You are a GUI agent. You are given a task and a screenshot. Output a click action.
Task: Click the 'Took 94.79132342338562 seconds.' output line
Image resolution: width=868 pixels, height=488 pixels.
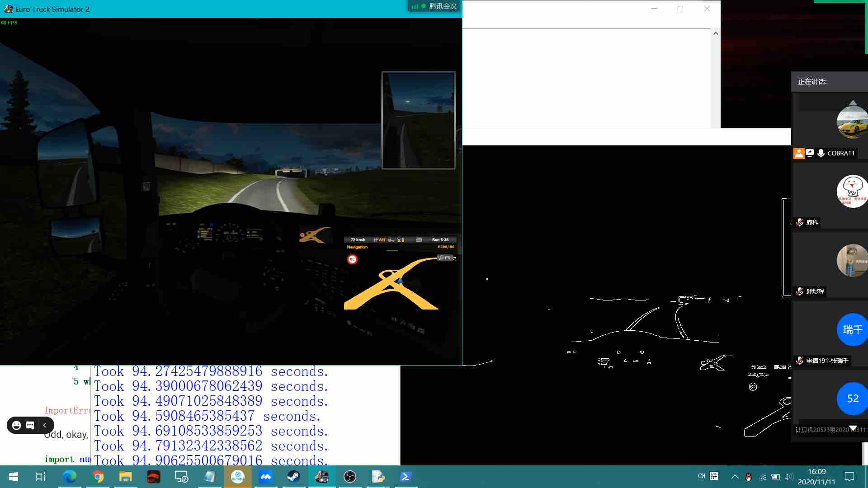pos(211,446)
